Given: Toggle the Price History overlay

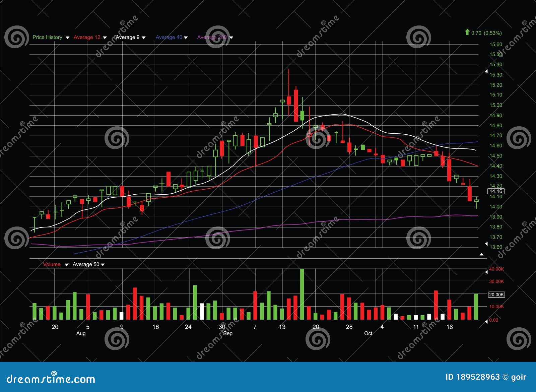Looking at the screenshot, I should click(47, 37).
